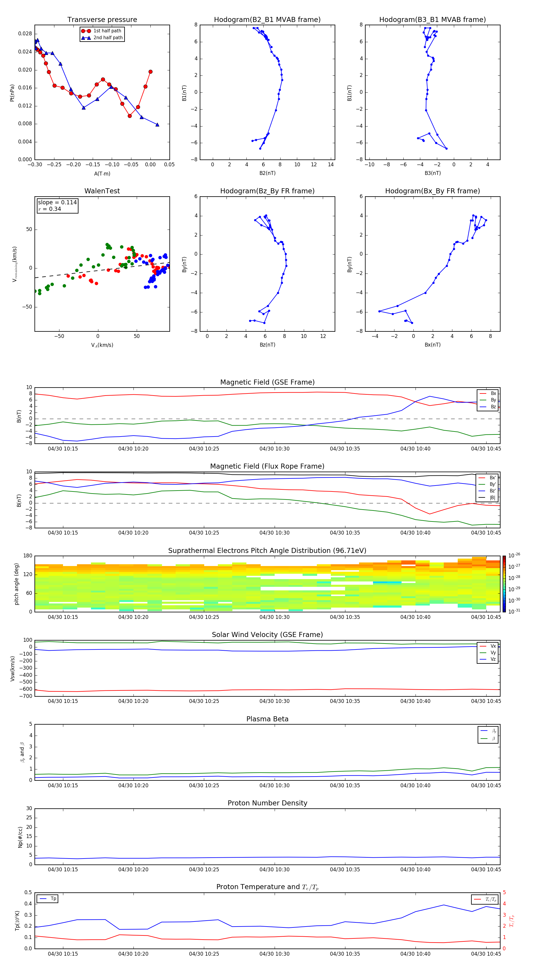The height and width of the screenshot is (980, 535).
Task: Select the 'Te/Tp' legend entry
Action: tap(485, 899)
